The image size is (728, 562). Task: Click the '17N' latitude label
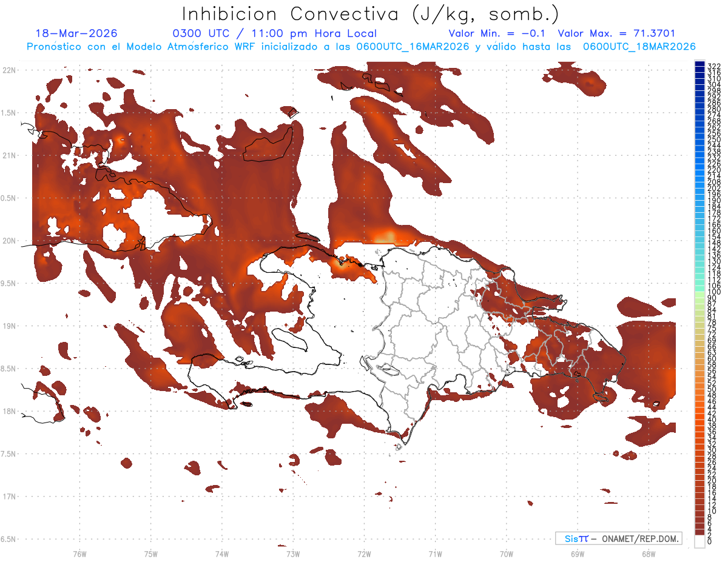click(8, 497)
